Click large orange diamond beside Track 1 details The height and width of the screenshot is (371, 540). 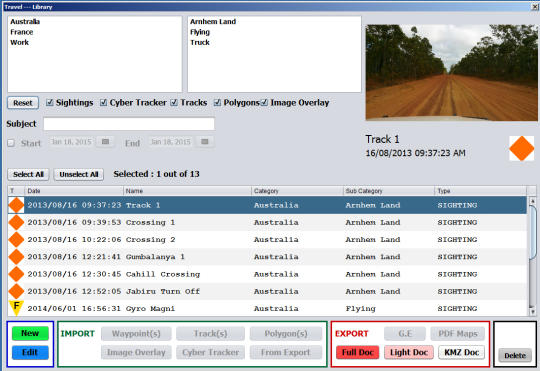point(521,148)
